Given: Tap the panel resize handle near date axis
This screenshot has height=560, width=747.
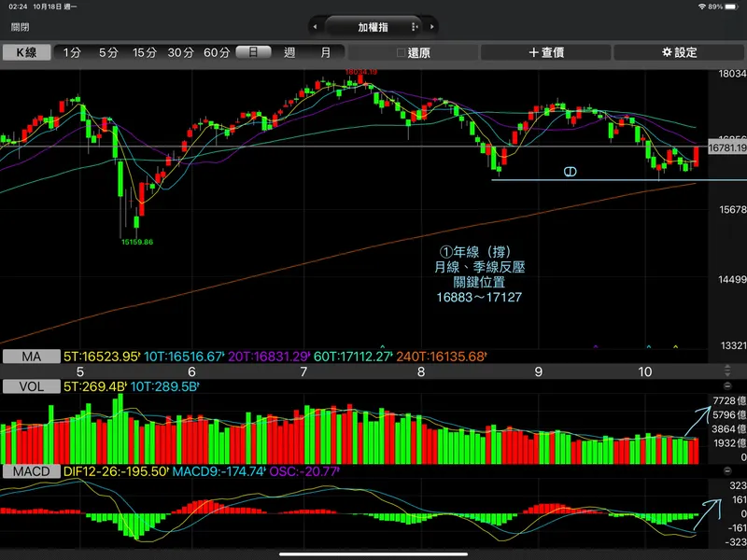Looking at the screenshot, I should tap(727, 371).
